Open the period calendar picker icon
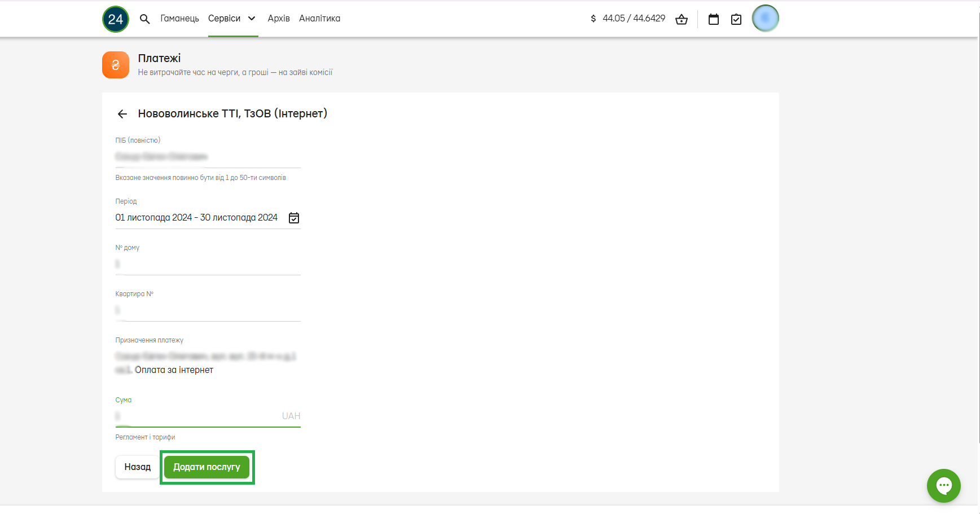980x514 pixels. click(x=294, y=218)
